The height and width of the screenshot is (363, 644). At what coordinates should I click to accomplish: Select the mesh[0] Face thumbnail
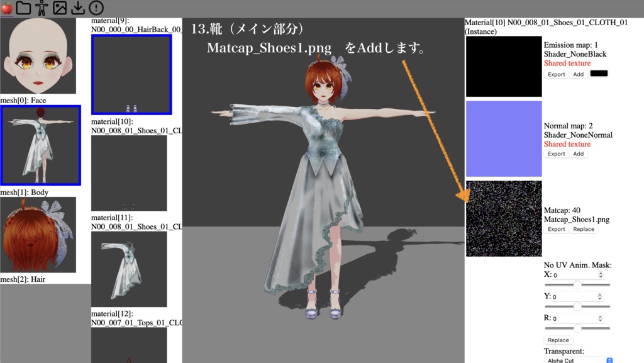pyautogui.click(x=38, y=56)
